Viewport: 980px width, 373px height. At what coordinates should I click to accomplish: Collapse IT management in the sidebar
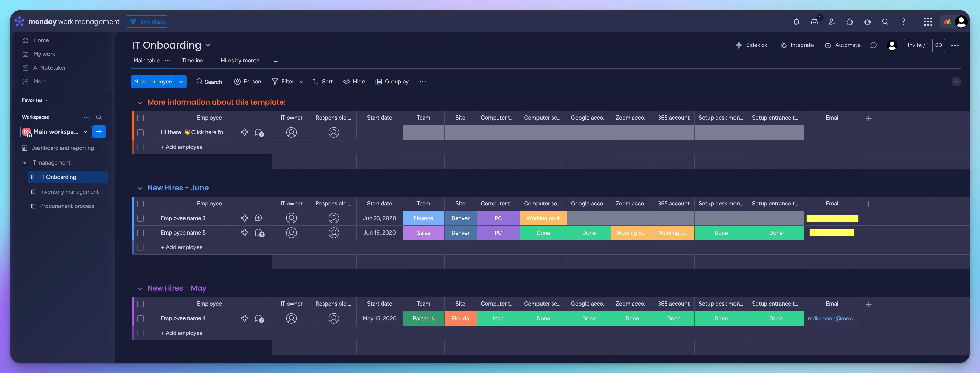pos(25,162)
